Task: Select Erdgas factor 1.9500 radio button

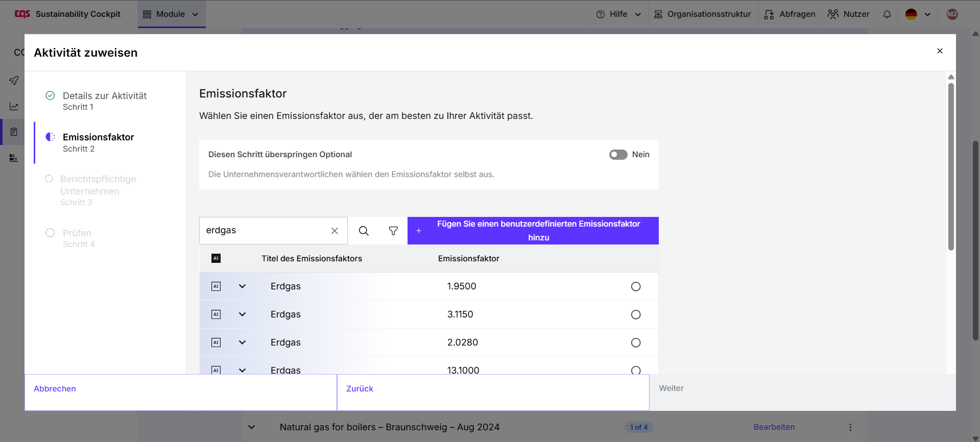Action: pos(636,286)
